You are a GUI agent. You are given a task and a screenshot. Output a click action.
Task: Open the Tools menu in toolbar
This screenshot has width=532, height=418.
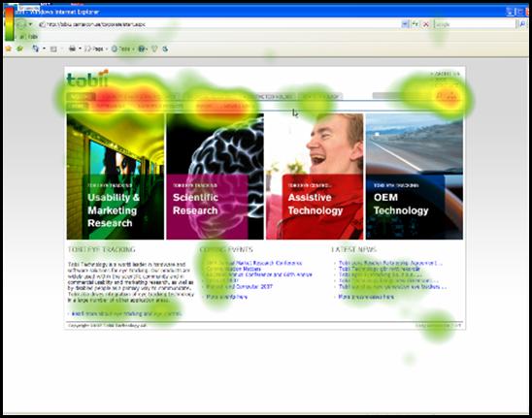pos(122,48)
